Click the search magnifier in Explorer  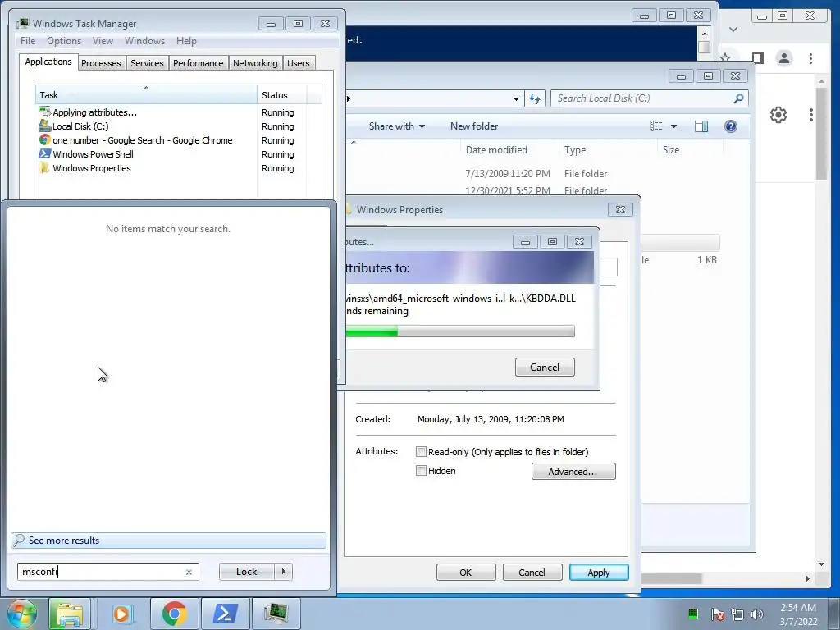coord(738,98)
